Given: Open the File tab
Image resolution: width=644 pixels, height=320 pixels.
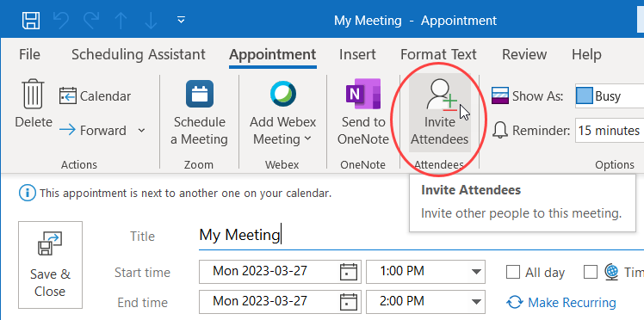Looking at the screenshot, I should coord(29,54).
